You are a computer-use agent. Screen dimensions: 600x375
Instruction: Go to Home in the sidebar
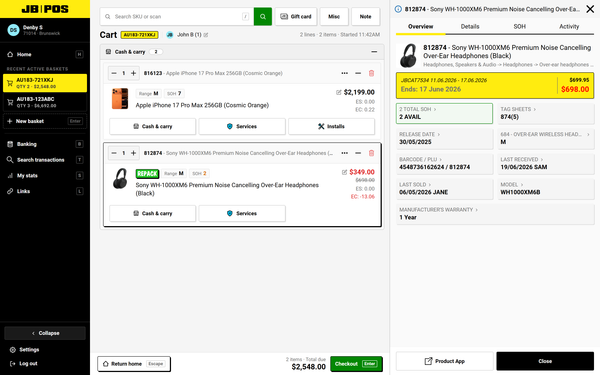45,54
